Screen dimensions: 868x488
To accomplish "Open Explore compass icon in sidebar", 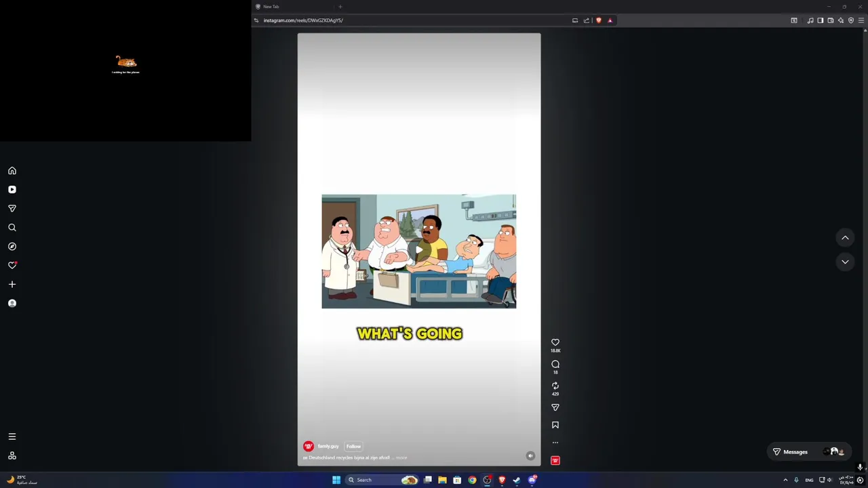I will coord(12,247).
